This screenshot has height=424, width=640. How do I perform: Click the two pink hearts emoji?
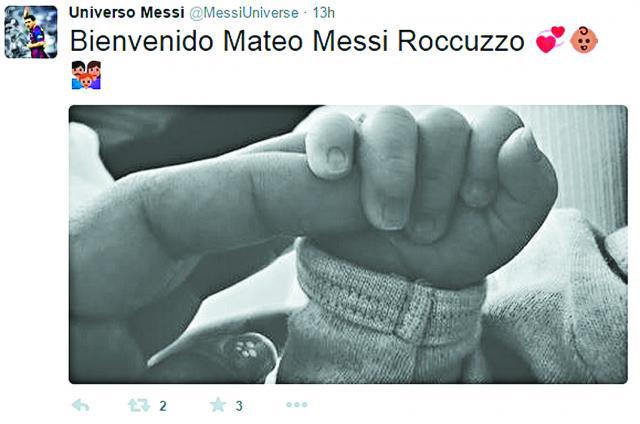point(550,40)
